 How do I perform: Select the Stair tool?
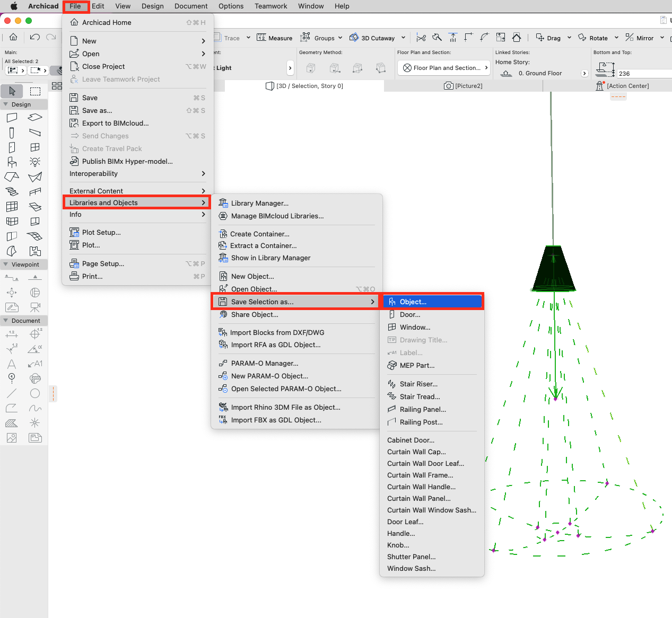pyautogui.click(x=12, y=192)
